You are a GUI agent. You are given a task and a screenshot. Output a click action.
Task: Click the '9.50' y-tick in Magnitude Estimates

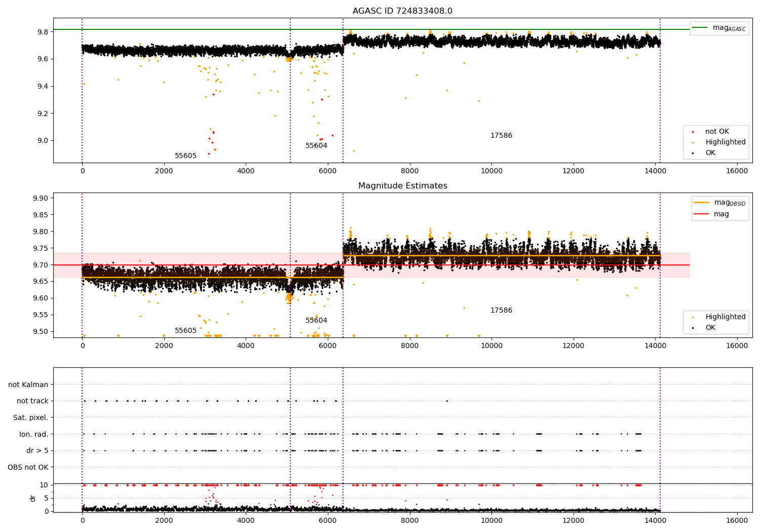pos(41,331)
